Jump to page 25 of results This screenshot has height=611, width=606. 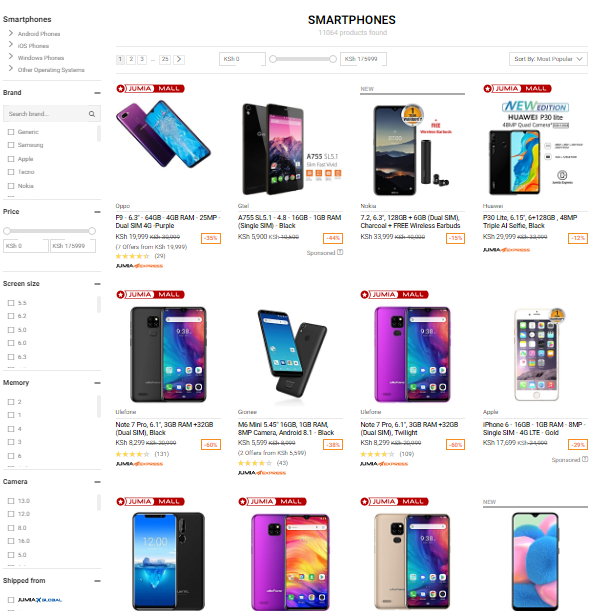pyautogui.click(x=165, y=59)
